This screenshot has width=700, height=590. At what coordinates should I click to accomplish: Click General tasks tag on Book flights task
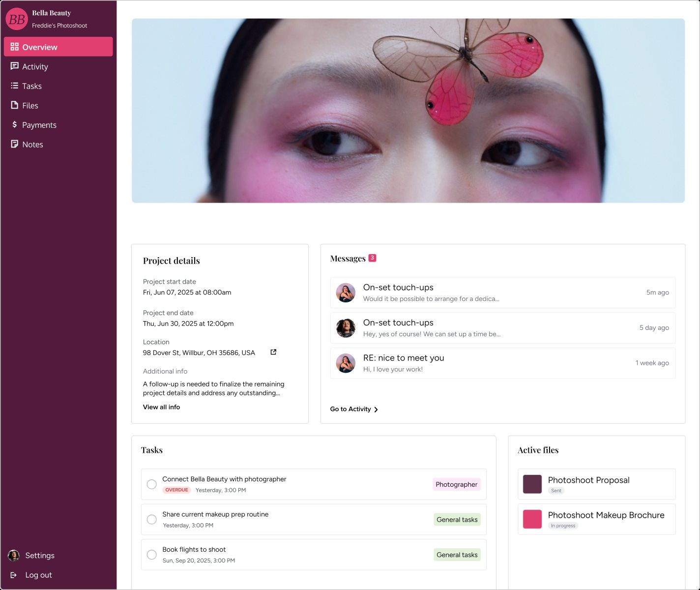457,555
